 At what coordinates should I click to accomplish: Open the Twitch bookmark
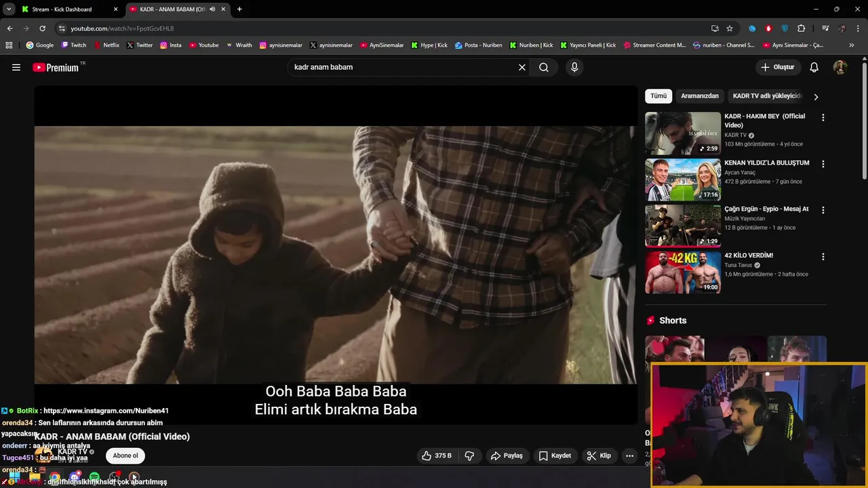pos(74,45)
